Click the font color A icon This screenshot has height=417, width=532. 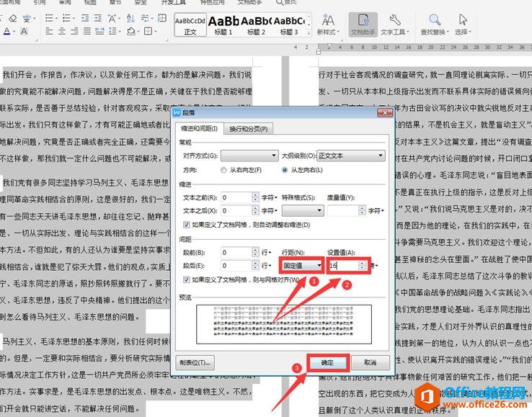[6, 32]
